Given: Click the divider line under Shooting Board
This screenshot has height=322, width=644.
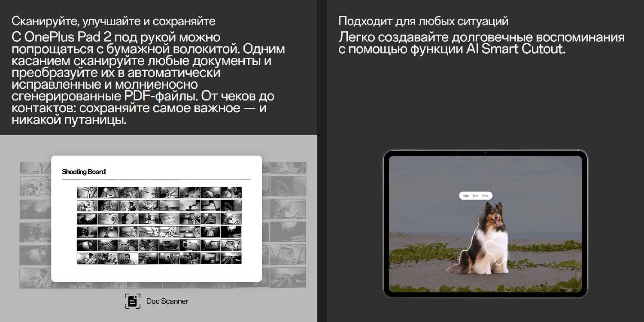Looking at the screenshot, I should tap(156, 179).
